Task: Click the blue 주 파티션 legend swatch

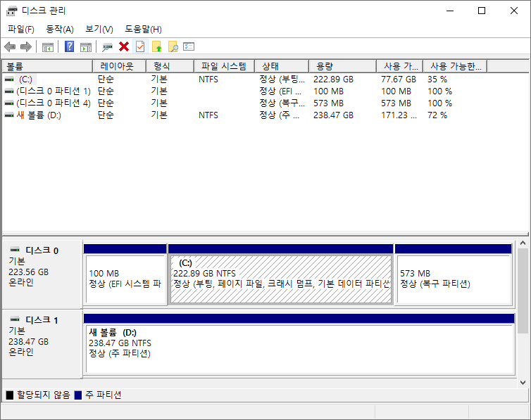Action: [x=78, y=395]
